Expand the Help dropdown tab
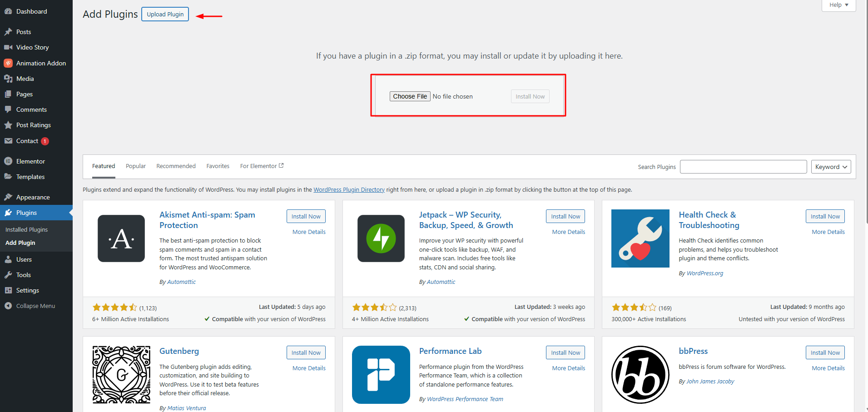The image size is (868, 412). (x=838, y=5)
